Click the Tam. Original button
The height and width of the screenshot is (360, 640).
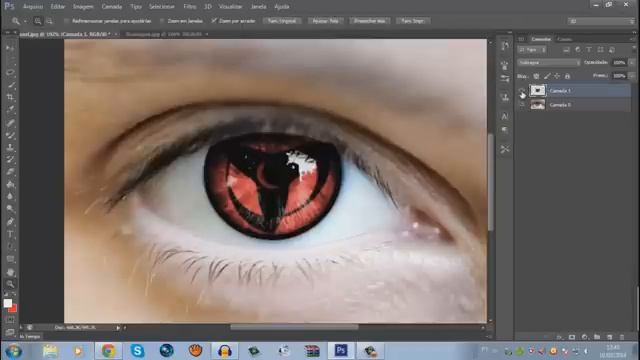coord(282,21)
